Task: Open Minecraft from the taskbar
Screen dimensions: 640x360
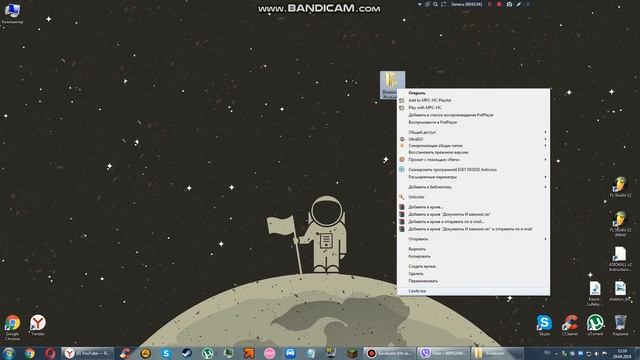Action: pyautogui.click(x=352, y=353)
